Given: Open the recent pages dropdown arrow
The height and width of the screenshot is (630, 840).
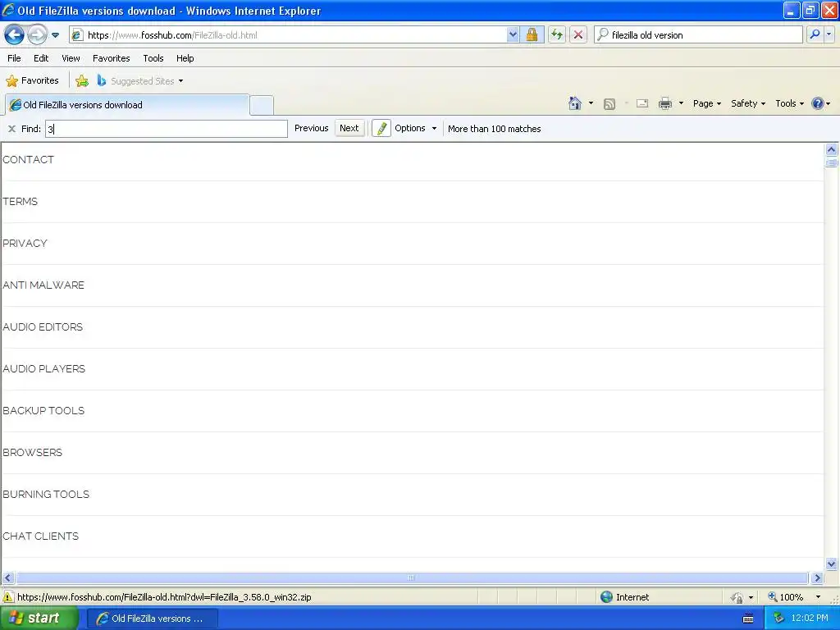Looking at the screenshot, I should tap(55, 35).
